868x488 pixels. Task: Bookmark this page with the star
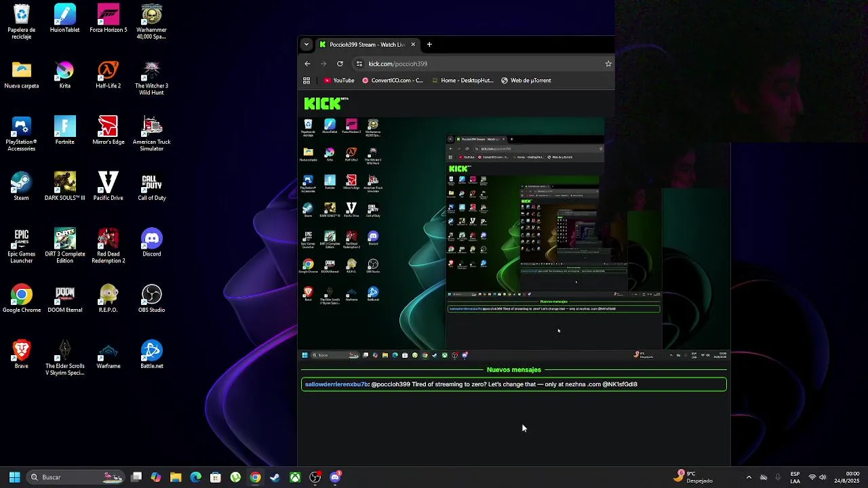click(608, 64)
